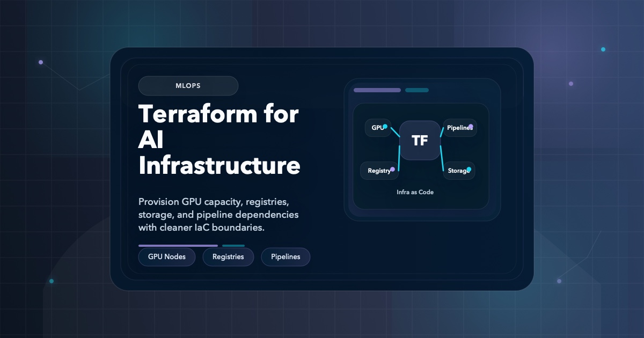
Task: Toggle the GPU Nodes chip
Action: point(166,257)
